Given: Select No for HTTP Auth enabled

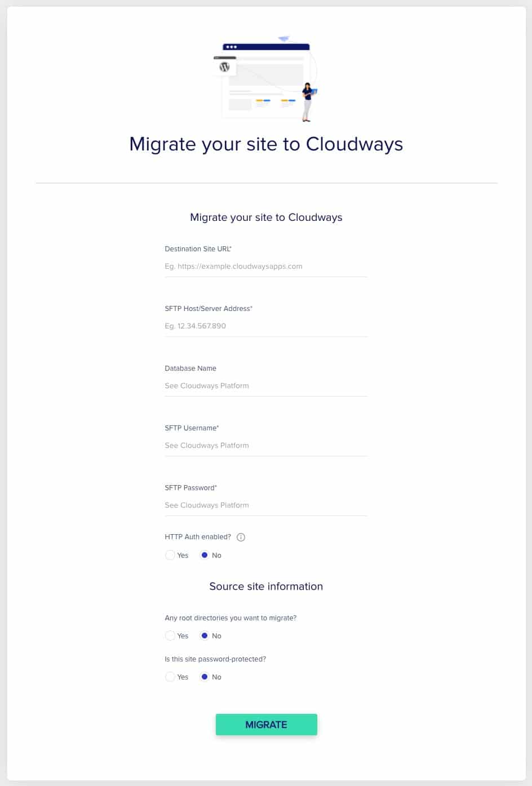Looking at the screenshot, I should point(205,556).
